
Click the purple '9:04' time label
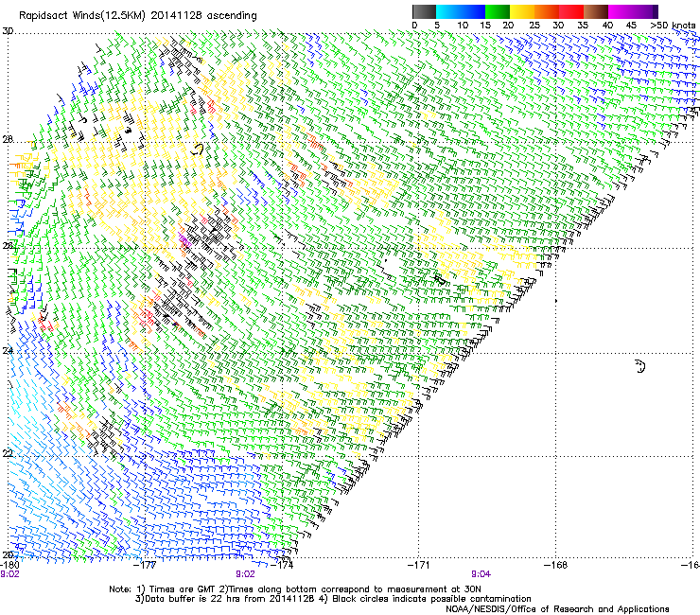pyautogui.click(x=481, y=574)
